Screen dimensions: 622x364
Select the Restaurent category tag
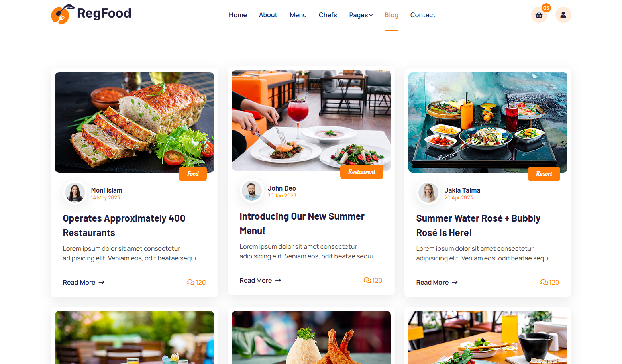pos(362,172)
